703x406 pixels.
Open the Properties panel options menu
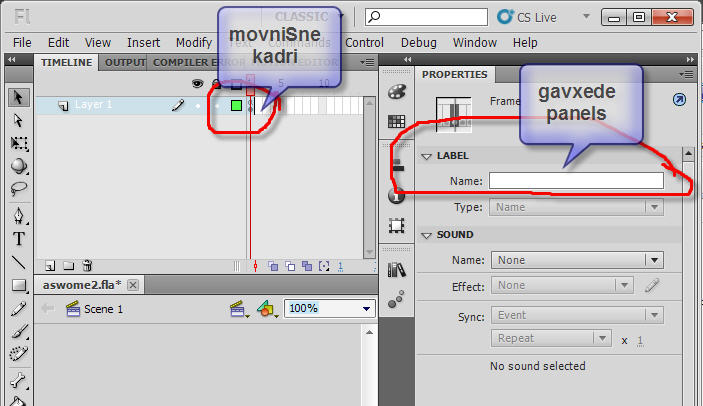pos(686,75)
